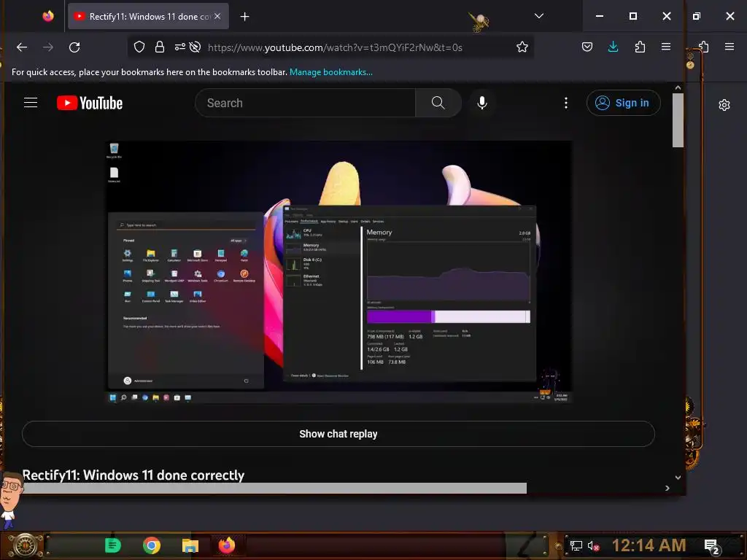Image resolution: width=747 pixels, height=560 pixels.
Task: Click the horizontal scrollbar thumb
Action: tap(274, 488)
